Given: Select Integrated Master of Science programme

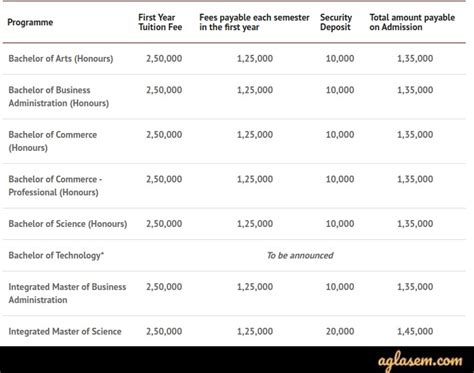Looking at the screenshot, I should 65,331.
